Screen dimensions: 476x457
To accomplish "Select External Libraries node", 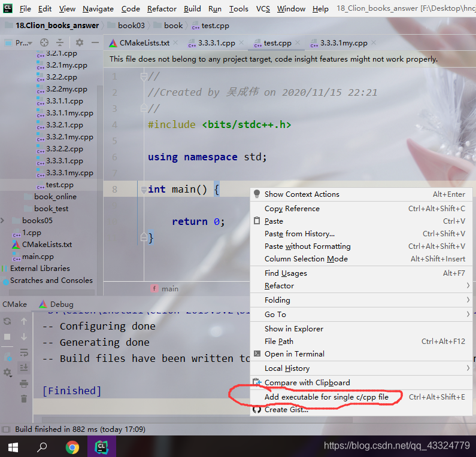I will (x=36, y=269).
